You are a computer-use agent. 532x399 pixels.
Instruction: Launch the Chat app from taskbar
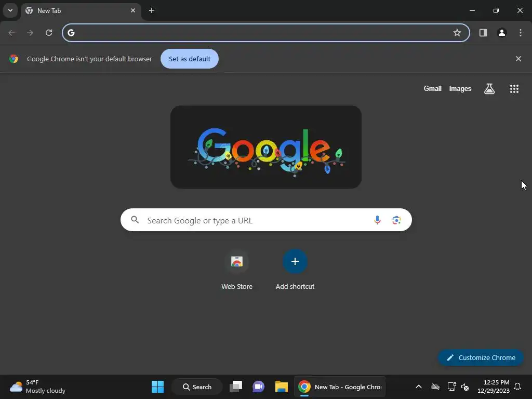coord(259,387)
